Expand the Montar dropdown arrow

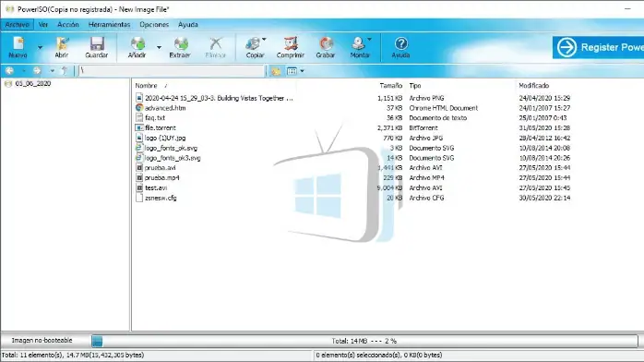(370, 39)
